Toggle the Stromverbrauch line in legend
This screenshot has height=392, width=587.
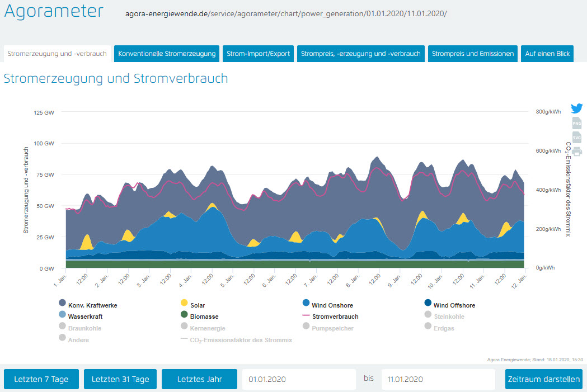[x=335, y=317]
